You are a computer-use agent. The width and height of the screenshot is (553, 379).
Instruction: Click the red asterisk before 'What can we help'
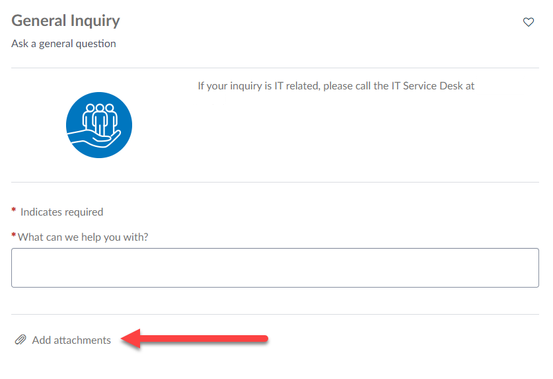click(14, 235)
